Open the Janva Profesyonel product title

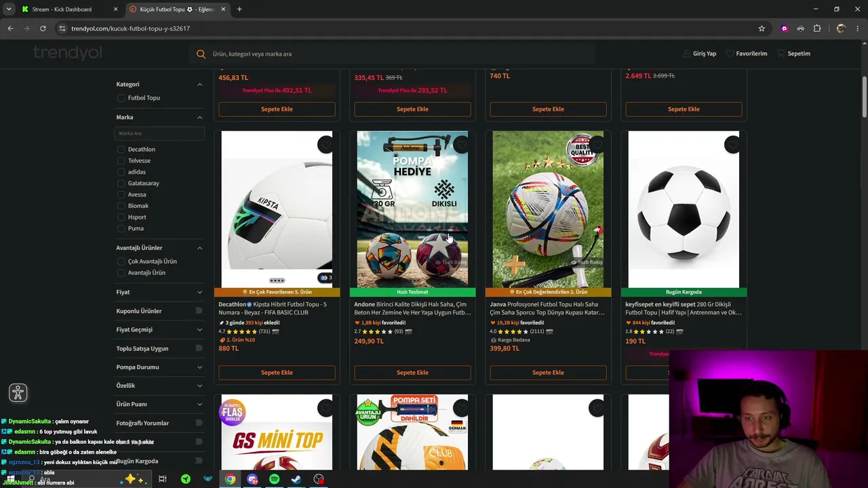point(547,308)
